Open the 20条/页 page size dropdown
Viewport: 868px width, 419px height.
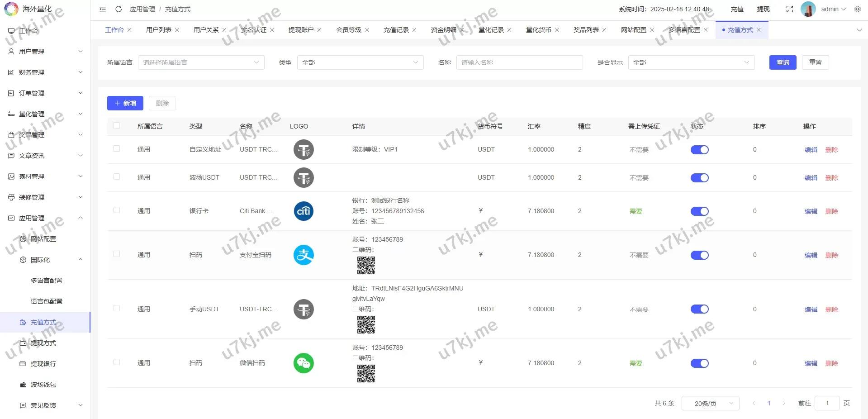pos(710,403)
